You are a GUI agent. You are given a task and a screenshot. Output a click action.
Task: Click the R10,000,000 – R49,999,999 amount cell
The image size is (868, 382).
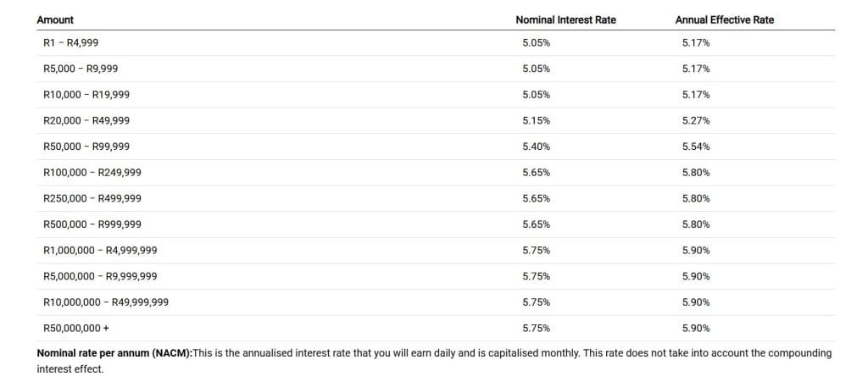tap(105, 302)
